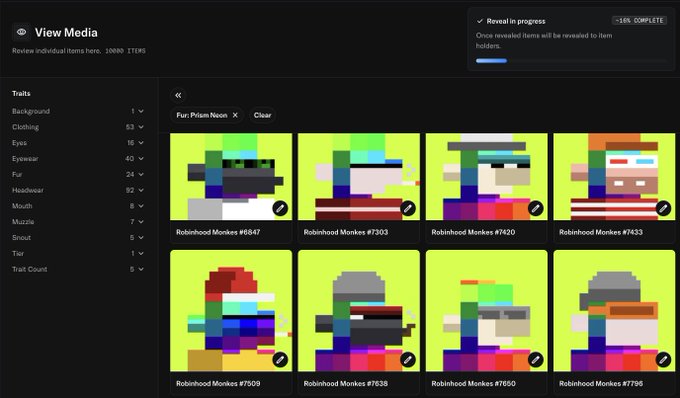Edit Robinhood Monkes #7509 with pencil icon
The image size is (680, 398).
point(280,359)
